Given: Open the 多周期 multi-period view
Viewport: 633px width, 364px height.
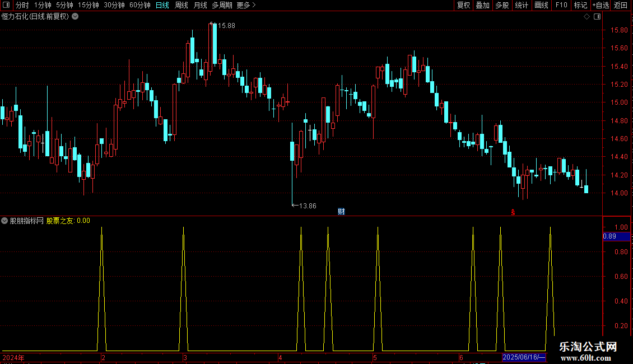Looking at the screenshot, I should [x=222, y=5].
